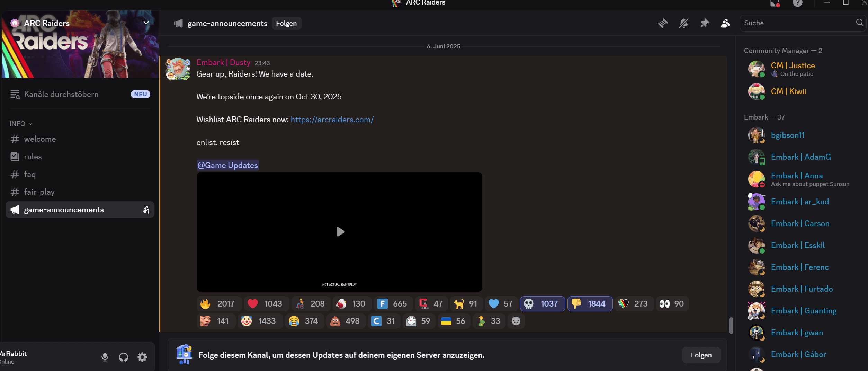The height and width of the screenshot is (371, 868).
Task: Open the Help question mark icon
Action: [x=798, y=3]
